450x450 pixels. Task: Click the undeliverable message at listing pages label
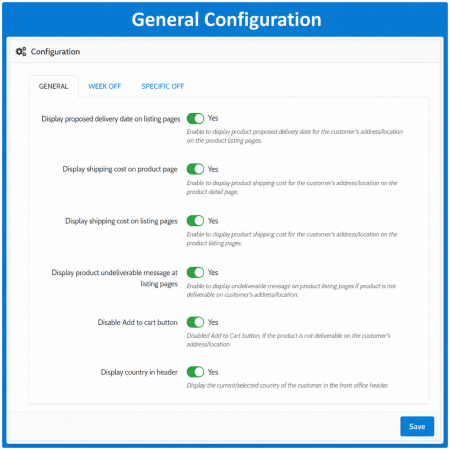coord(114,278)
